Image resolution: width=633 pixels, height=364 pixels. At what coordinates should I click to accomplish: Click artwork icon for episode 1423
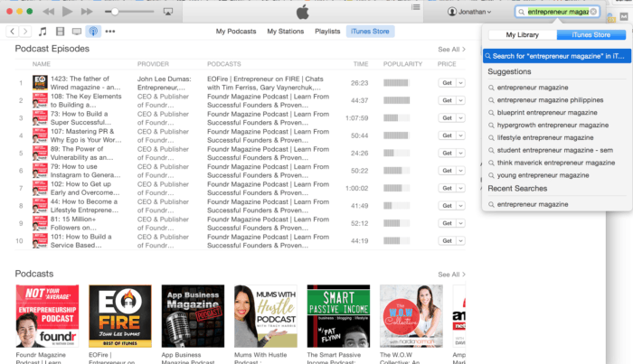40,82
